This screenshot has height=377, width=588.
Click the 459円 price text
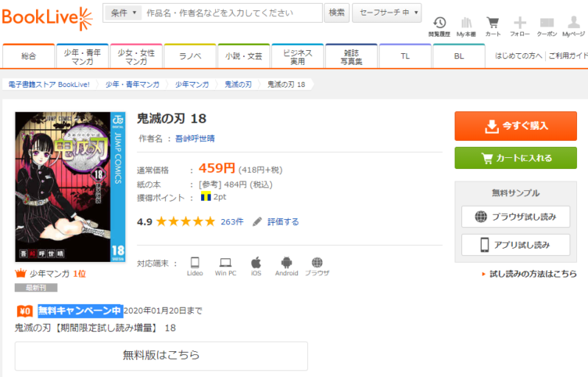pyautogui.click(x=217, y=168)
